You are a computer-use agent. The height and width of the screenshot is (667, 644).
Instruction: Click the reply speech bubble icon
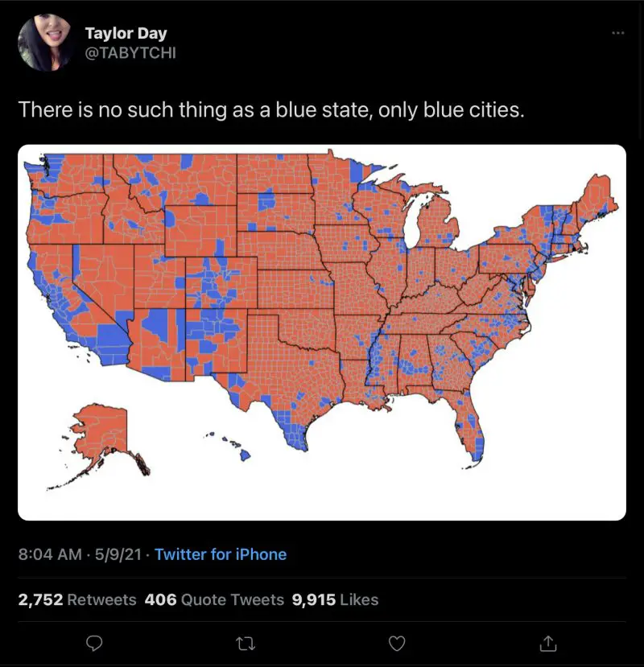94,643
